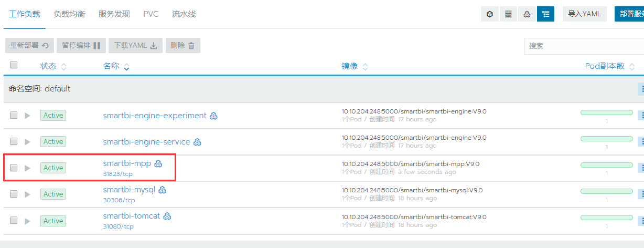Sort the table by 镜像 column
The image size is (644, 248).
355,67
